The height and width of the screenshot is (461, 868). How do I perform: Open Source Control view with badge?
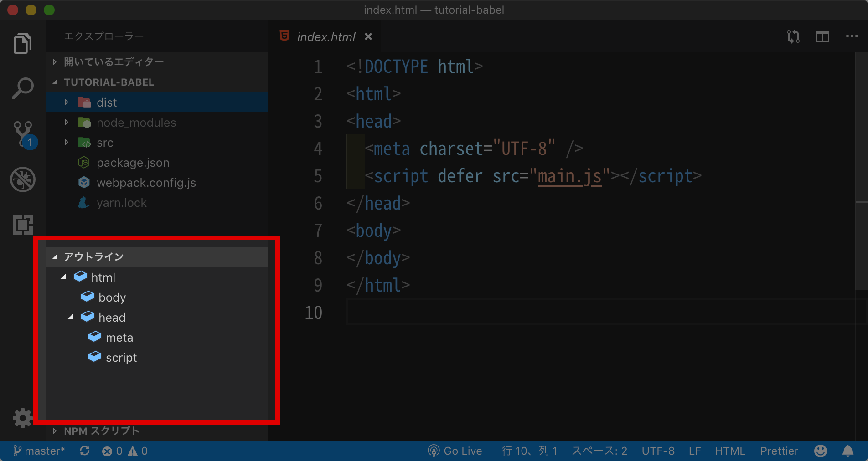click(x=23, y=134)
